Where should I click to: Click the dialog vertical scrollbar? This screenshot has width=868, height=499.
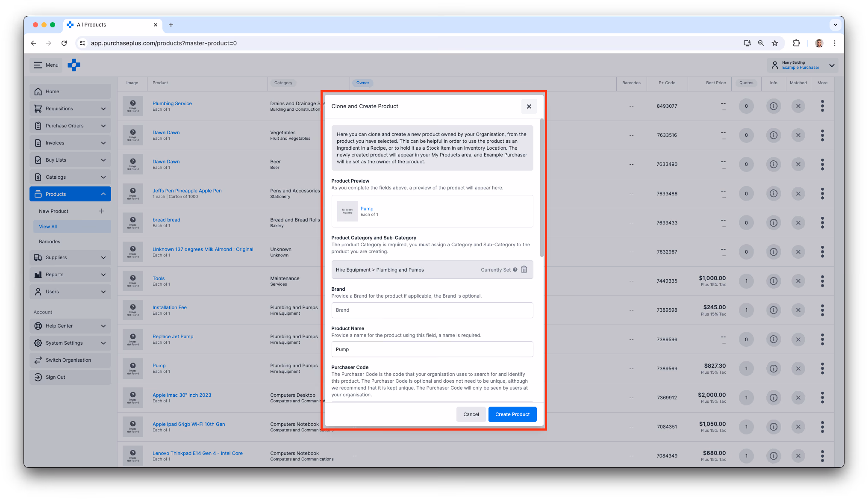(x=541, y=188)
